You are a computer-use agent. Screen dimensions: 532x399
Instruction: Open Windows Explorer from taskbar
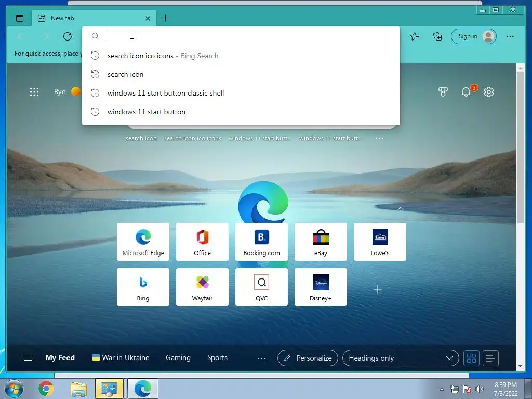pos(78,389)
